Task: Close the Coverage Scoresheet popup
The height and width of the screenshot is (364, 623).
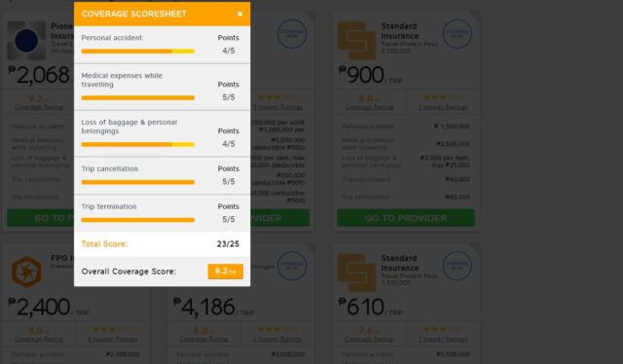Action: click(239, 14)
